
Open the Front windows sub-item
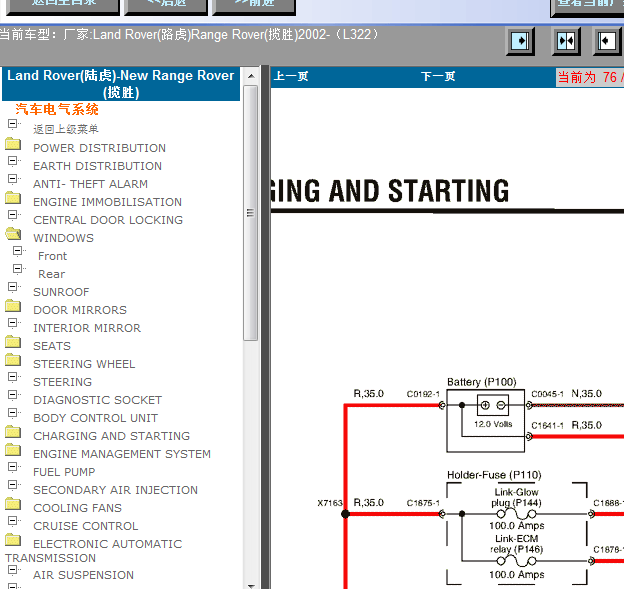pyautogui.click(x=53, y=256)
